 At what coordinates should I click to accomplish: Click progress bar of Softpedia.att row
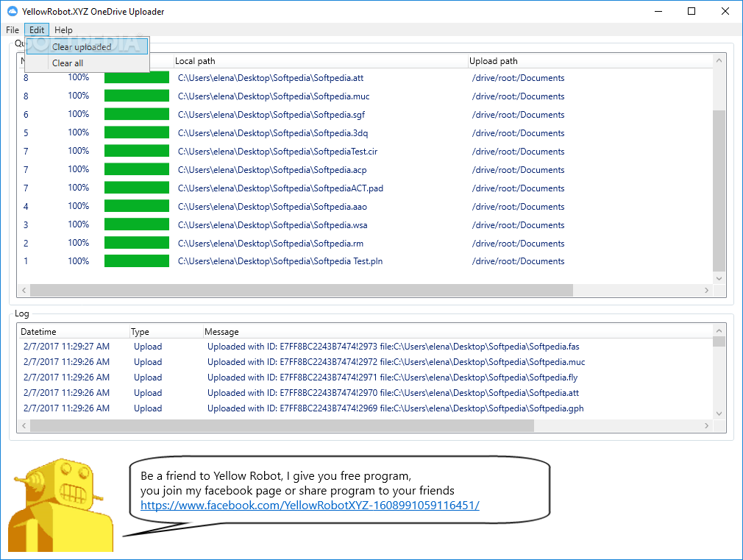pos(137,77)
